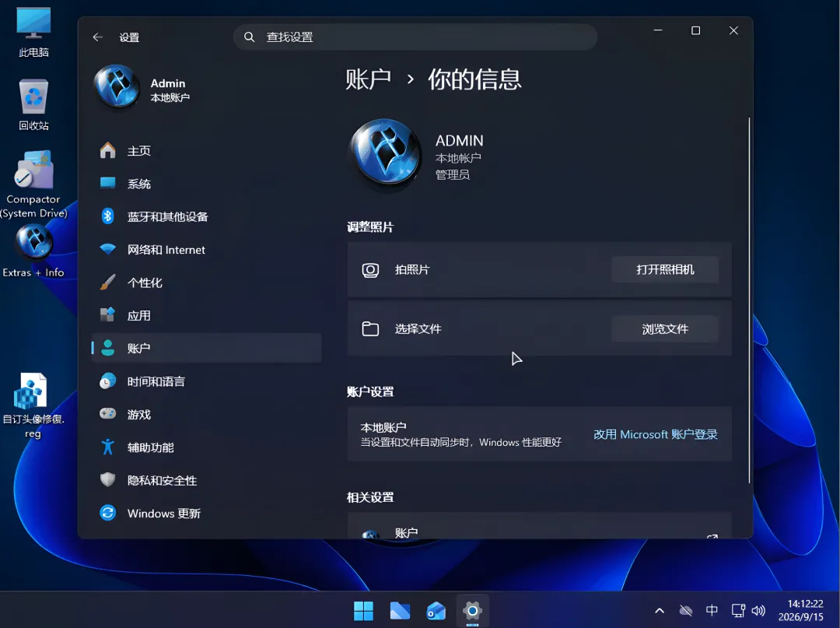Click the 账户 person icon in sidebar
The image size is (840, 628).
tap(107, 349)
